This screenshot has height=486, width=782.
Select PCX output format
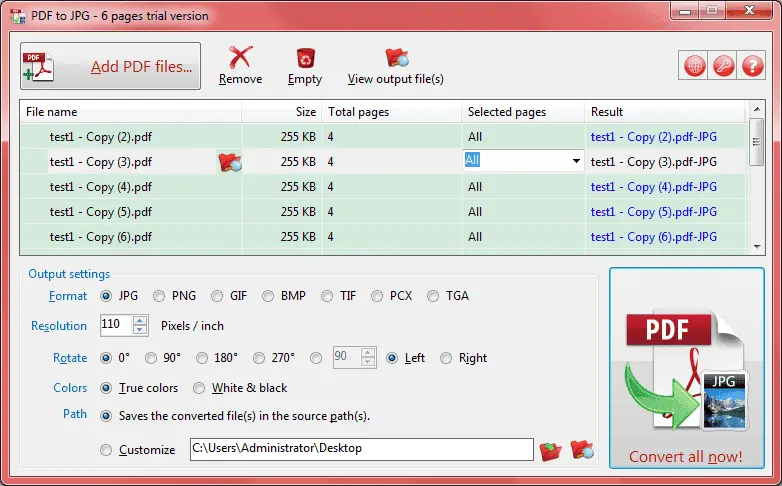point(377,296)
